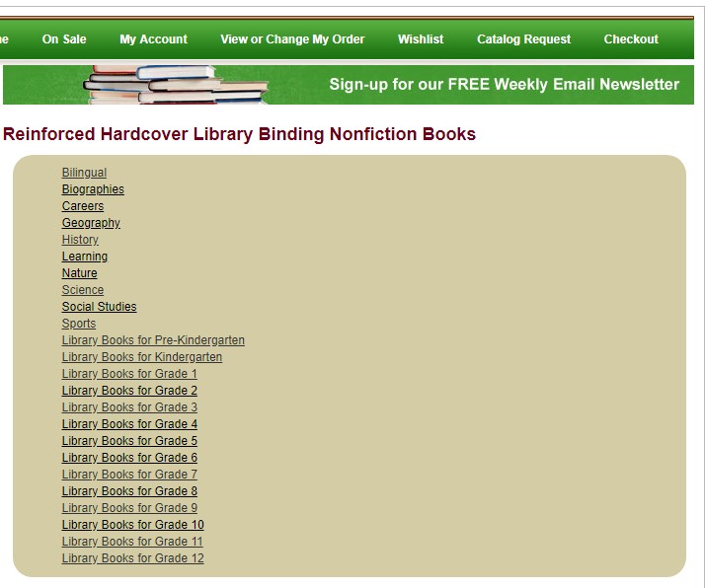Viewport: 705px width, 588px height.
Task: Sign up for FREE Weekly Email Newsletter
Action: (504, 85)
